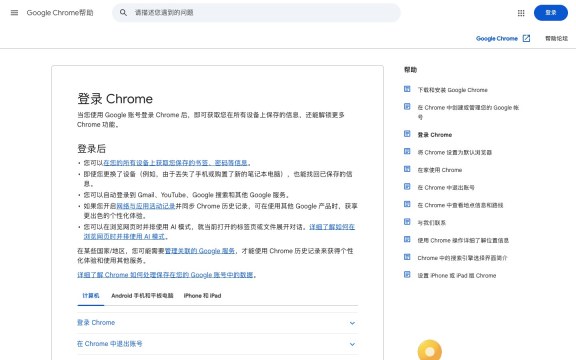Open the Google Chrome product link
Viewport: 576px width, 360px height.
click(497, 39)
